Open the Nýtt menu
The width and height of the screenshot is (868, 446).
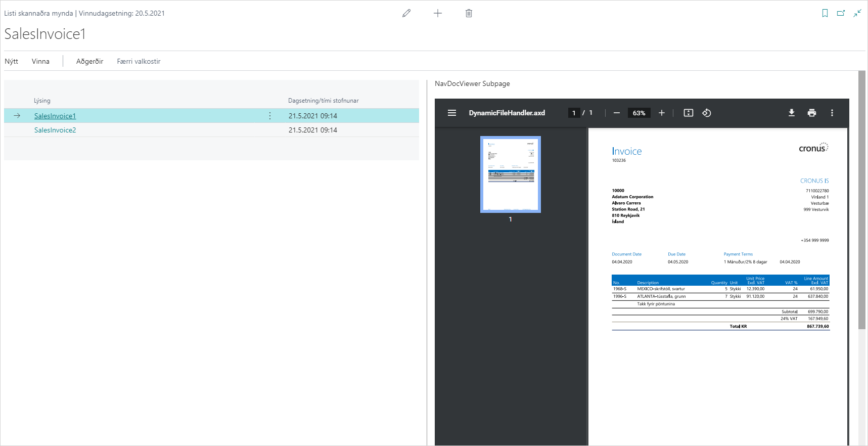[x=12, y=61]
